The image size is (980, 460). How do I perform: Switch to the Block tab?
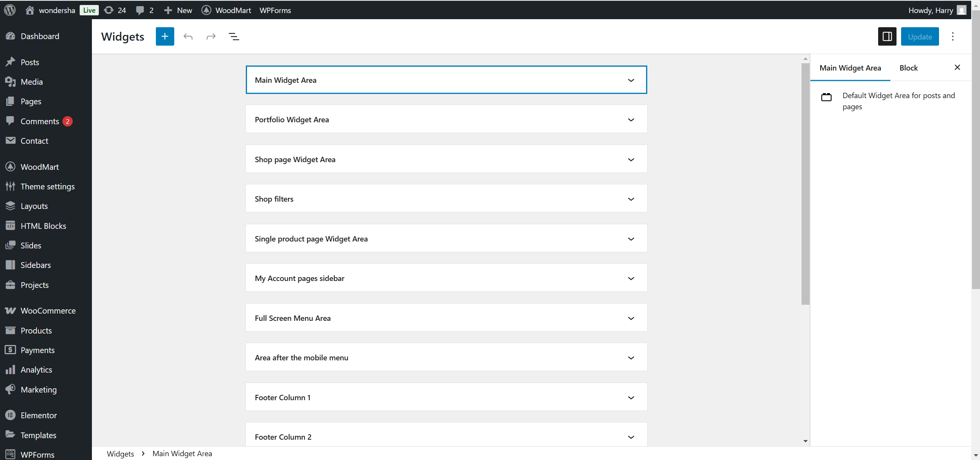tap(908, 68)
